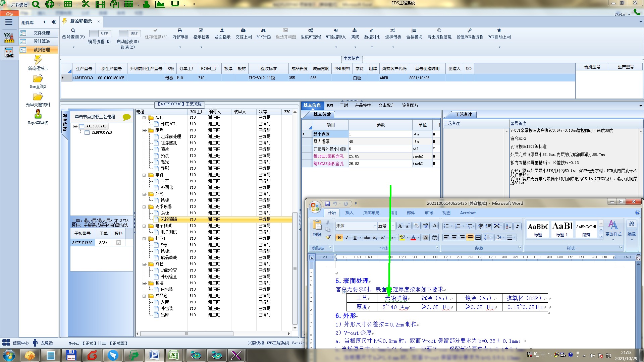Click the ECN升级 toolbar icon
644x362 pixels.
point(263,31)
